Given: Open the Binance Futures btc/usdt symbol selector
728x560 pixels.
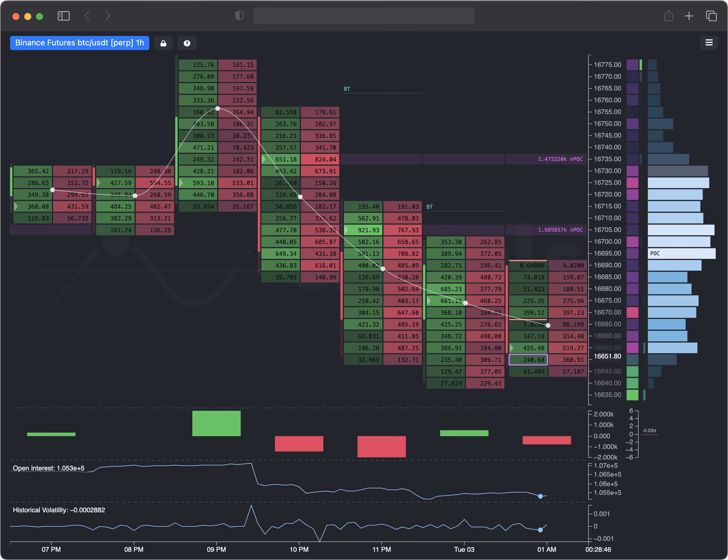Looking at the screenshot, I should [x=79, y=43].
